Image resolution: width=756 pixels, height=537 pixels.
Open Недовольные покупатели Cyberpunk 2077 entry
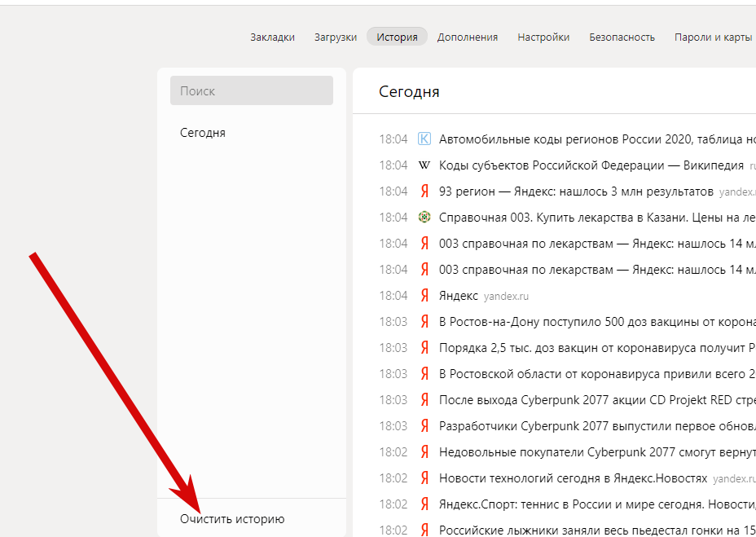point(597,452)
